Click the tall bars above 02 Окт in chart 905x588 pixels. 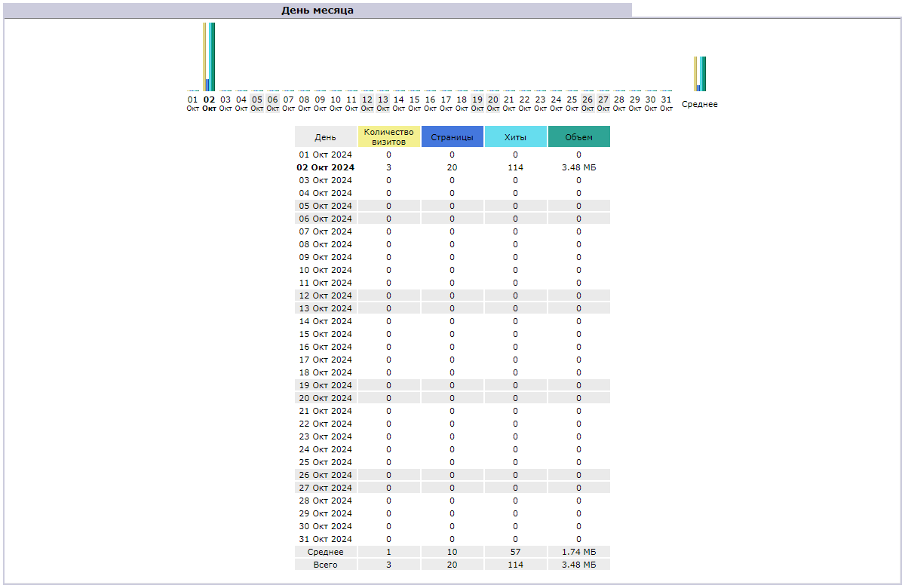click(x=209, y=57)
